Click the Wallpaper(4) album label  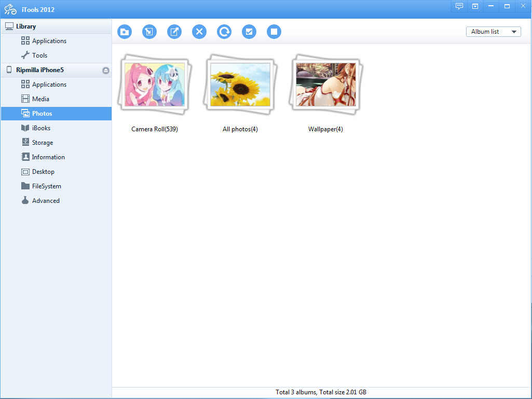(325, 129)
